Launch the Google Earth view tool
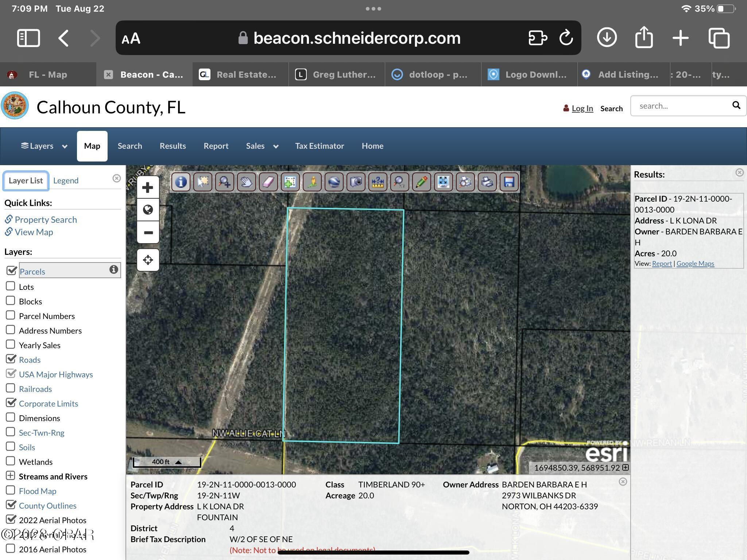 coord(334,182)
